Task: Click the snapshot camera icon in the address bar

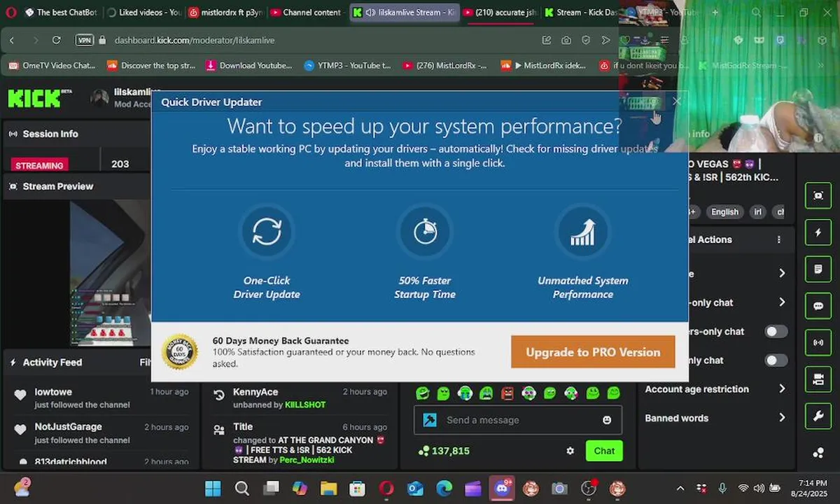Action: pos(566,41)
